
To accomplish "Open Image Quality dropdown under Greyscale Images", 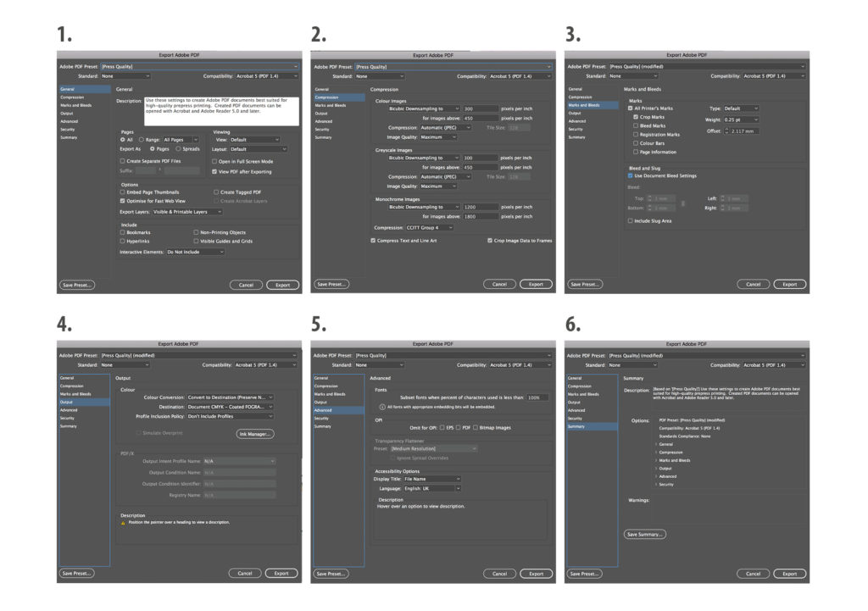I will (438, 186).
